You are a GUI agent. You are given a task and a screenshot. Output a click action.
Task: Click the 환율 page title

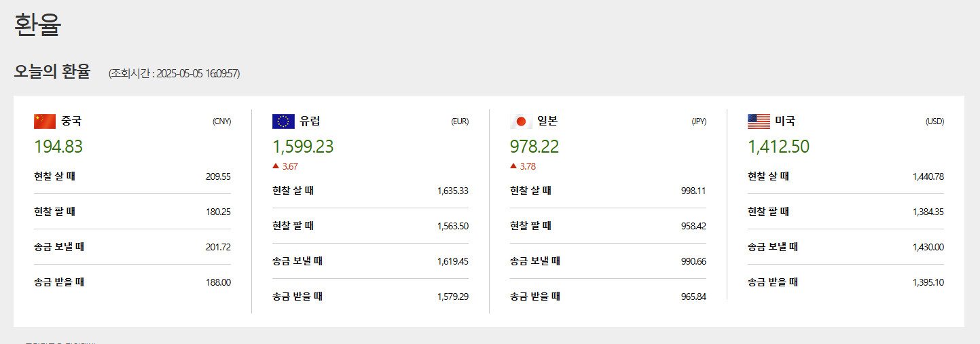click(x=37, y=25)
